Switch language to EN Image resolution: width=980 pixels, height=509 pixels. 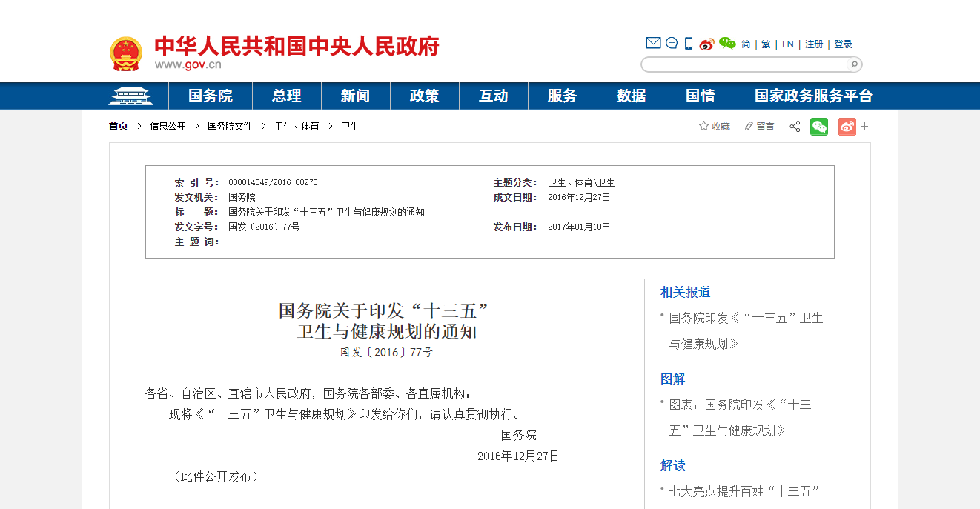click(x=787, y=44)
